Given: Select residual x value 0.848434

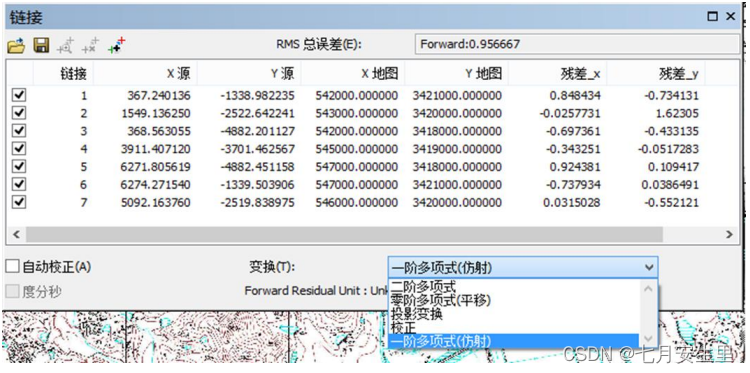Looking at the screenshot, I should click(x=575, y=96).
